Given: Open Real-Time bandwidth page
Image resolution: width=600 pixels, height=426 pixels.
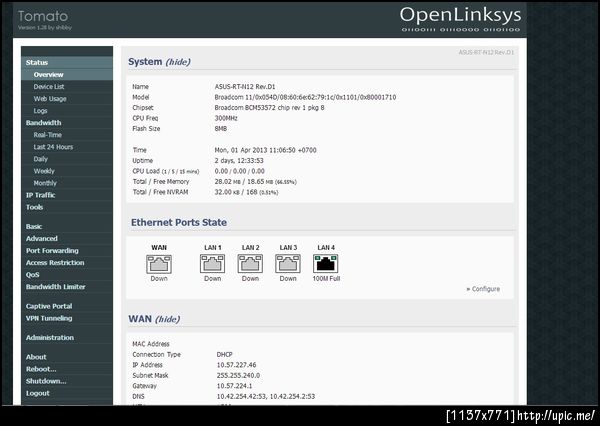Looking at the screenshot, I should click(x=48, y=135).
